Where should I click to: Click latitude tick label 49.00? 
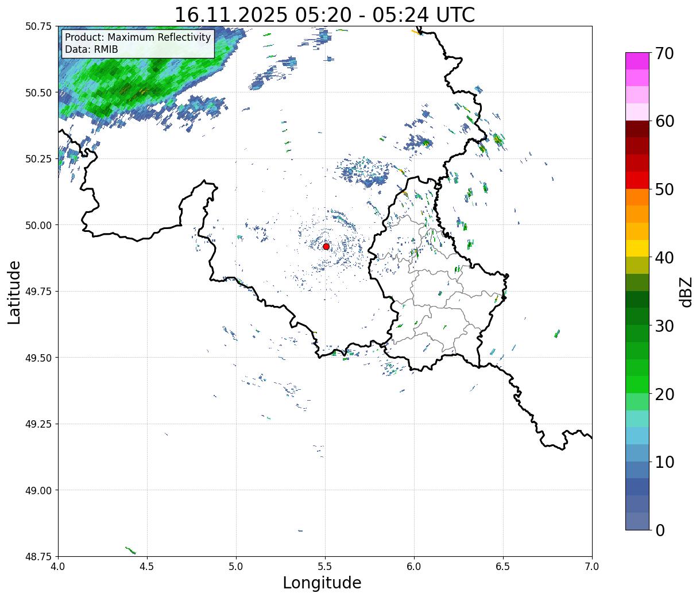38,490
